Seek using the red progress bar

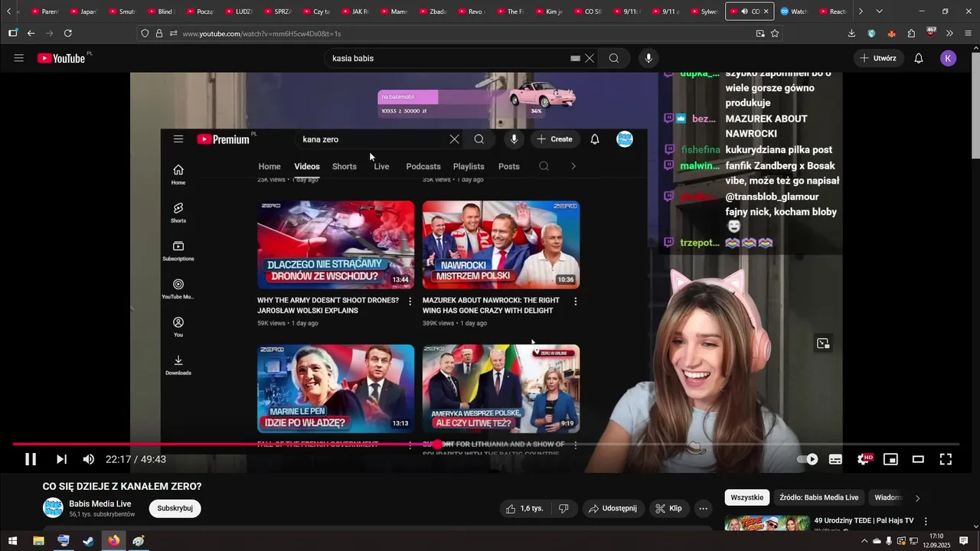[x=485, y=444]
